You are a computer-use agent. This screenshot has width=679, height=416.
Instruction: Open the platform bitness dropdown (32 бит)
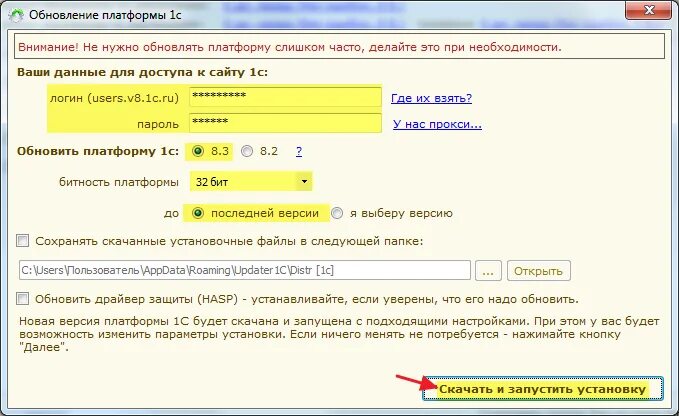251,181
